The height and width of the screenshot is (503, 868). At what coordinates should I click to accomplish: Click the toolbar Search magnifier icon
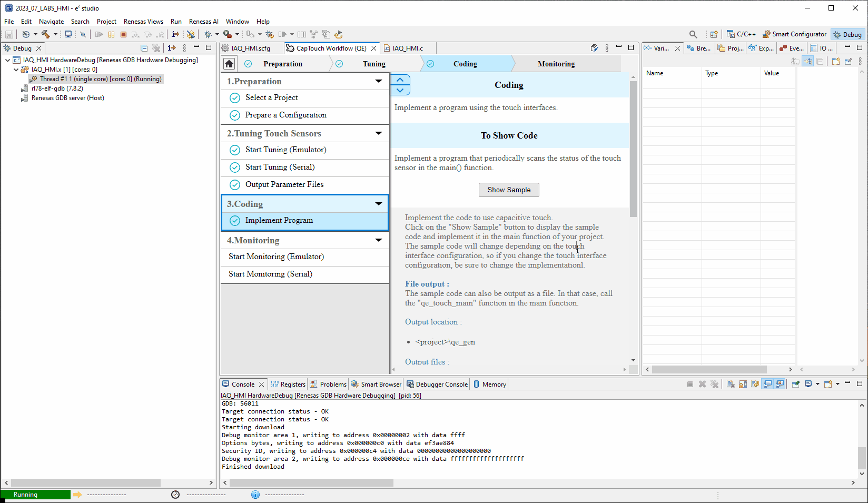pyautogui.click(x=693, y=34)
